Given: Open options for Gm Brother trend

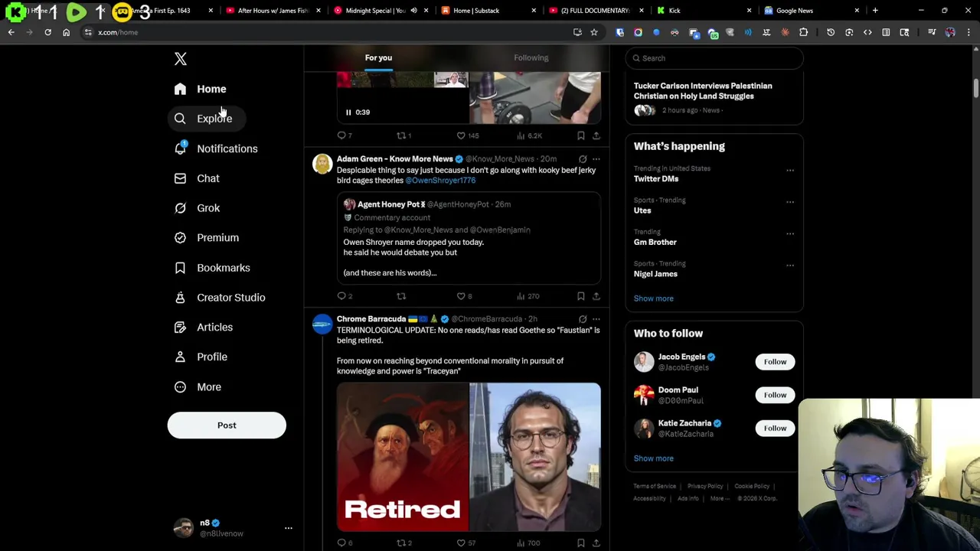Looking at the screenshot, I should (x=790, y=234).
